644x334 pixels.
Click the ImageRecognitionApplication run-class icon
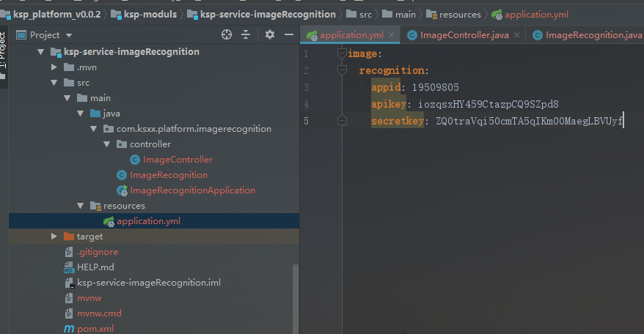(x=122, y=190)
